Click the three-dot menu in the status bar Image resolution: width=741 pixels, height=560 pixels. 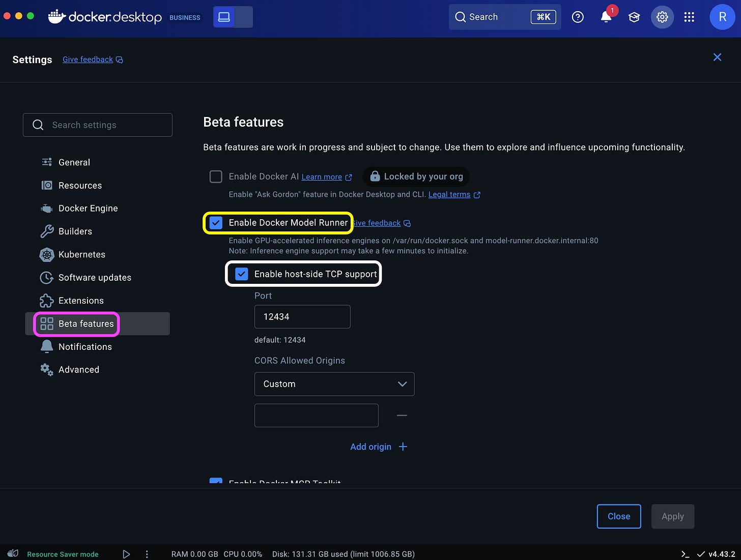pos(147,554)
